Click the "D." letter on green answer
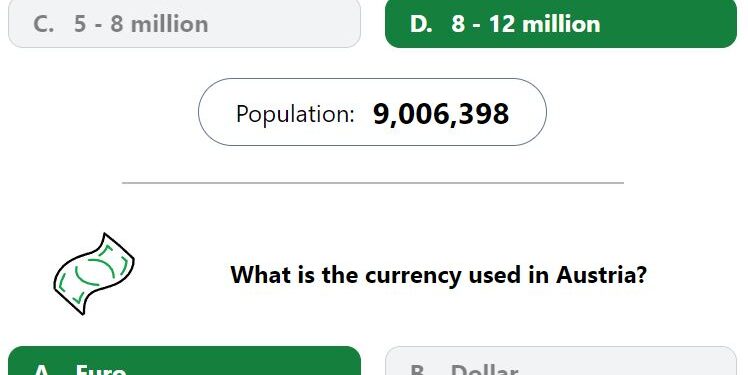 click(421, 24)
